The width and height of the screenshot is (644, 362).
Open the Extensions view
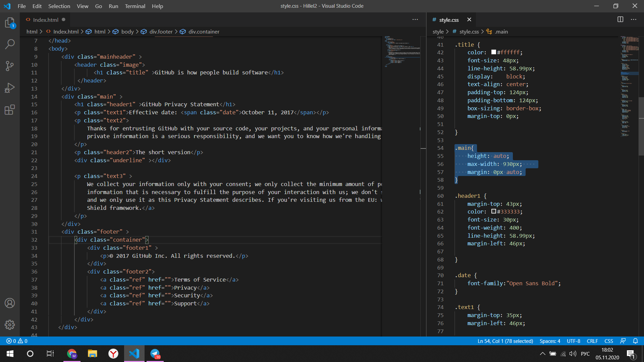[x=10, y=110]
